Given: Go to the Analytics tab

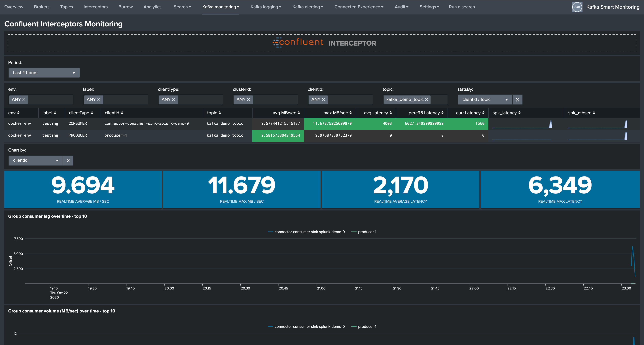Looking at the screenshot, I should pos(152,7).
